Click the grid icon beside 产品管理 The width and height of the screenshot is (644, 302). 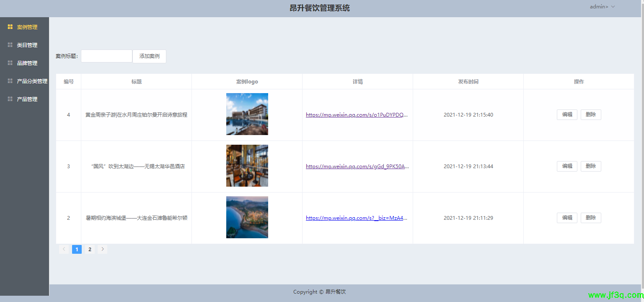point(10,99)
